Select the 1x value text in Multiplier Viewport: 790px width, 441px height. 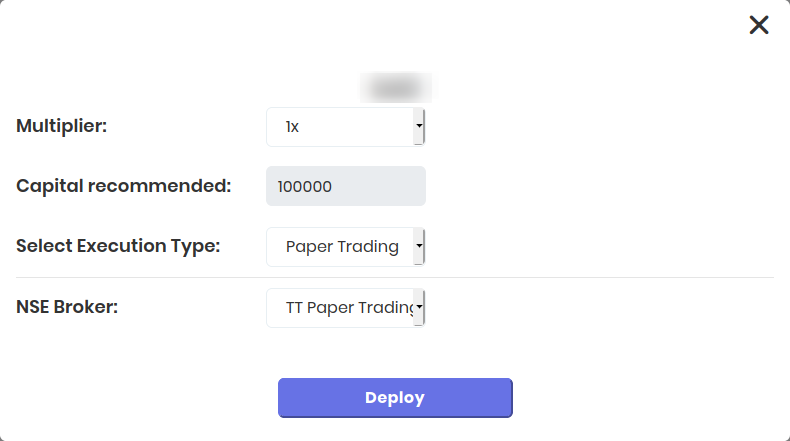pyautogui.click(x=292, y=127)
